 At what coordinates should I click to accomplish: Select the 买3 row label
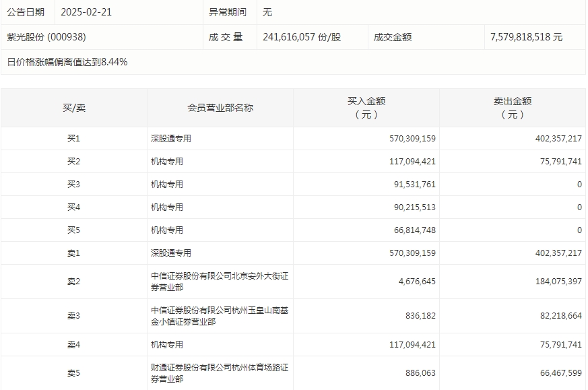pos(74,184)
